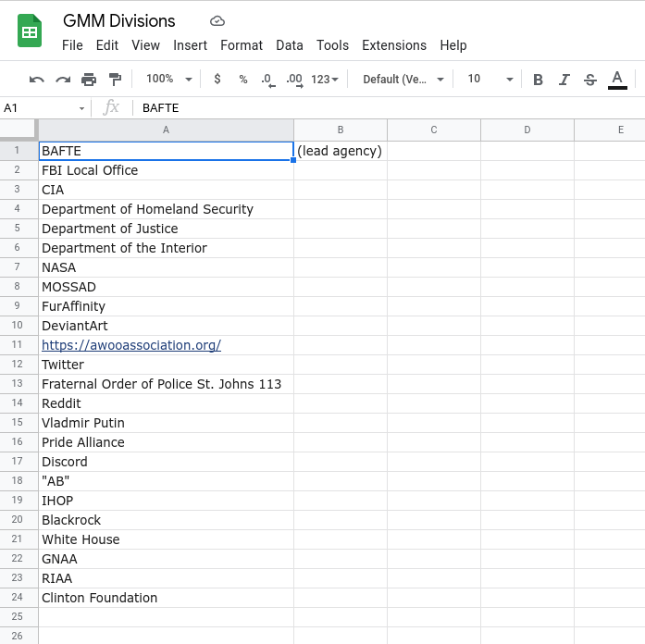Undo the last action
Screen dimensions: 645x644
pyautogui.click(x=37, y=79)
